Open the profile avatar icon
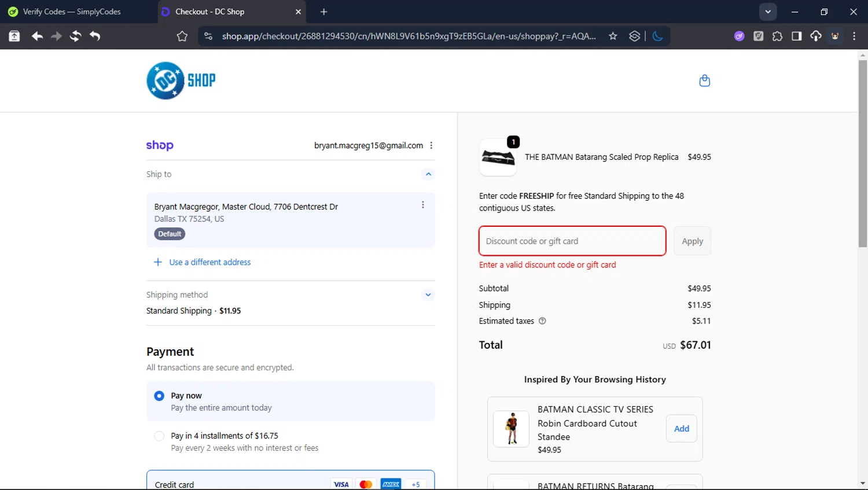 pos(835,36)
